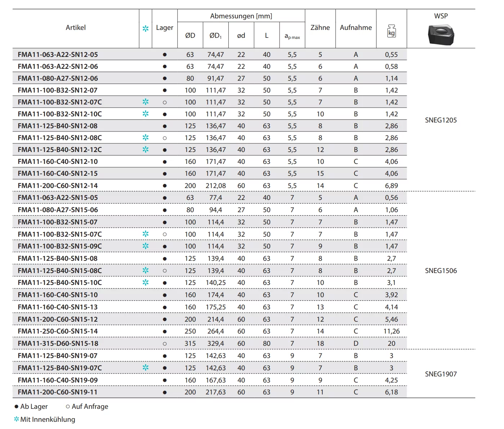The width and height of the screenshot is (504, 429).
Task: Click the Aufnahme column header
Action: (x=356, y=28)
